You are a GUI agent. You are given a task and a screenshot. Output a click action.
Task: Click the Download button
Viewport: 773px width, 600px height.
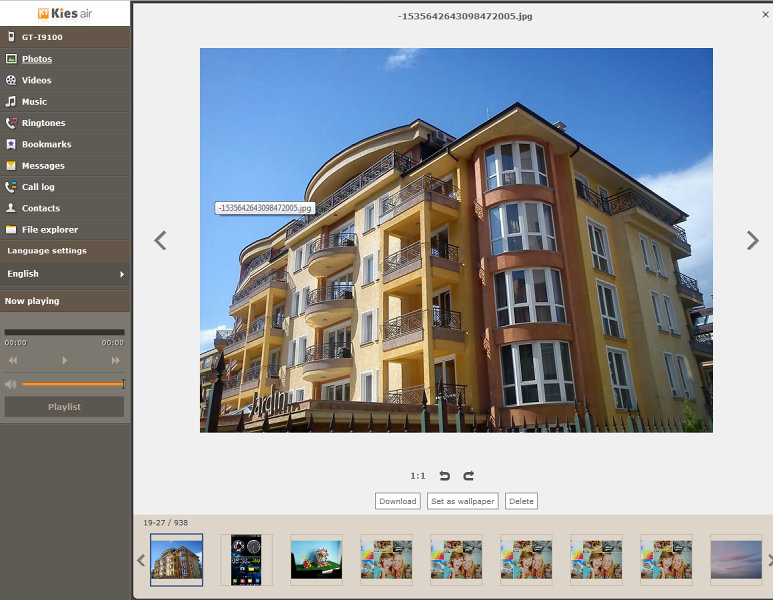tap(397, 501)
